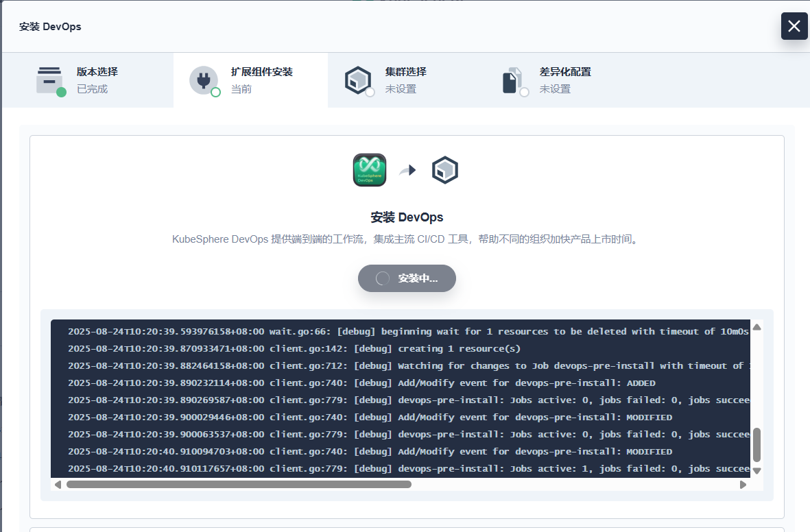Close the 安装 DevOps dialog

[794, 26]
